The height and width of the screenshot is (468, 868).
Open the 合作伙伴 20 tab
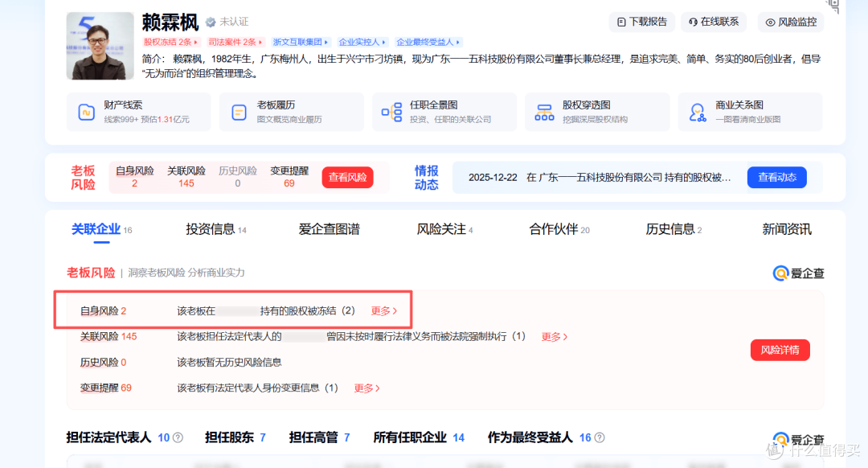[559, 229]
